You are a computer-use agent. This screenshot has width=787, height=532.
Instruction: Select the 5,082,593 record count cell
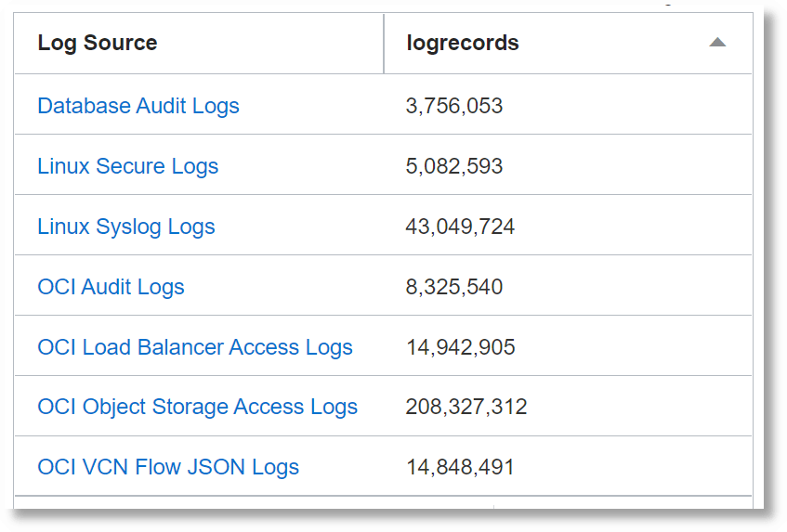[x=454, y=166]
